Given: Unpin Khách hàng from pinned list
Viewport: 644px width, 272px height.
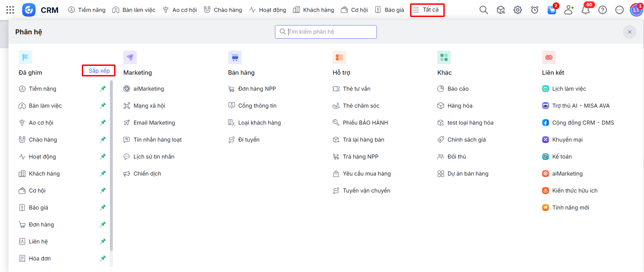Looking at the screenshot, I should click(x=103, y=174).
